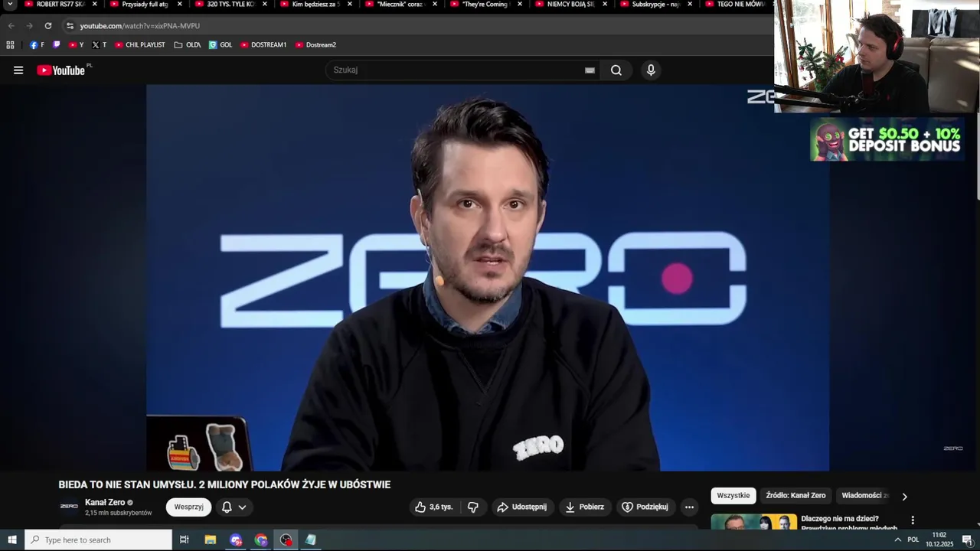Close the NIEMCY BOJĄ SIĘ tab
This screenshot has height=551, width=980.
tap(605, 5)
